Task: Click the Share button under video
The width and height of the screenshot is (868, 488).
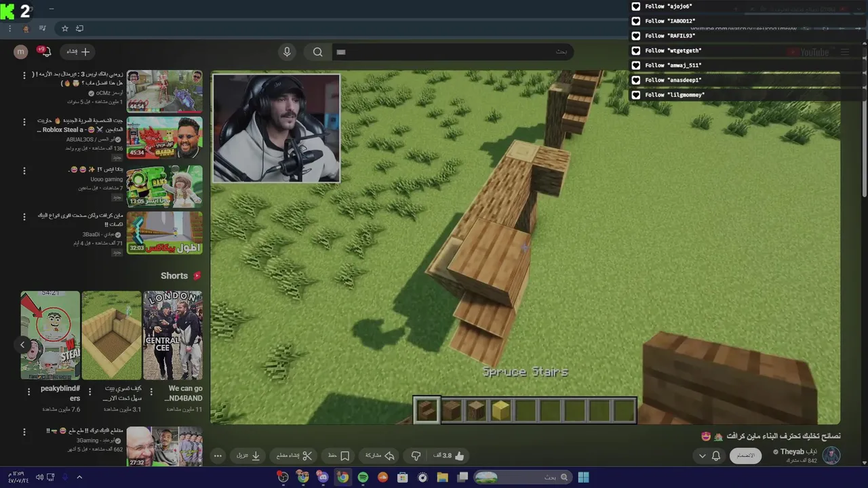Action: [379, 456]
